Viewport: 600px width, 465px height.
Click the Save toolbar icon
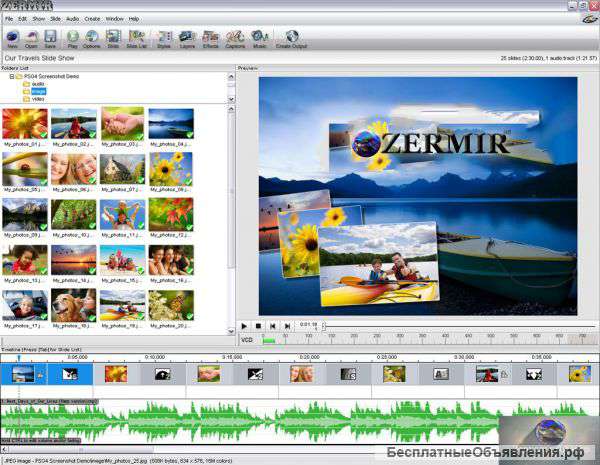(x=50, y=39)
